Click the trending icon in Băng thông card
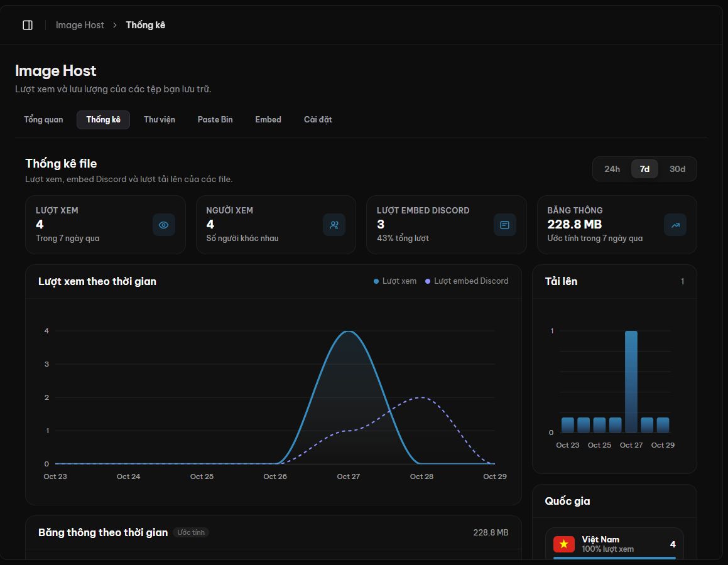 tap(675, 225)
